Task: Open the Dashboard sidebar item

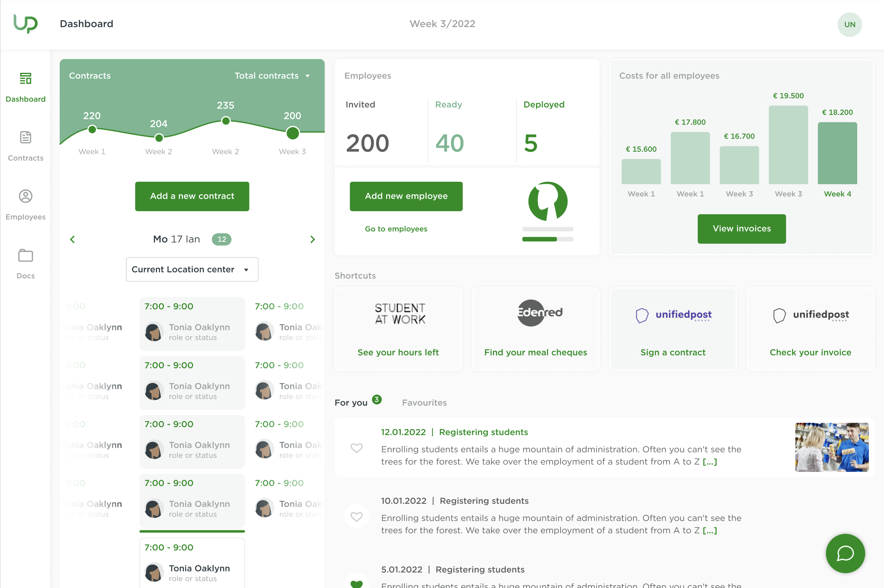Action: 25,87
